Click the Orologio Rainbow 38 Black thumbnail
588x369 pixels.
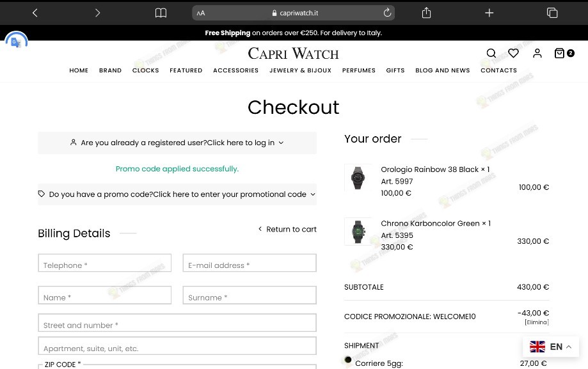pos(358,178)
